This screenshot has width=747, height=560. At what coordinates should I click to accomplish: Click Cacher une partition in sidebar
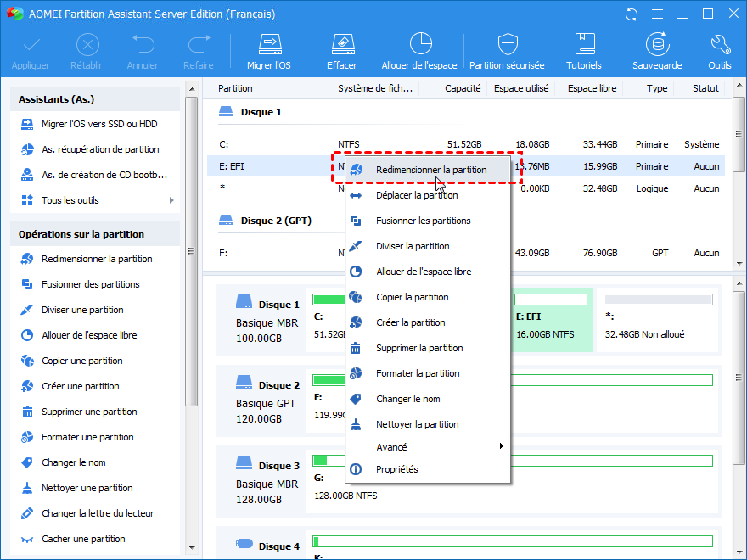[83, 539]
